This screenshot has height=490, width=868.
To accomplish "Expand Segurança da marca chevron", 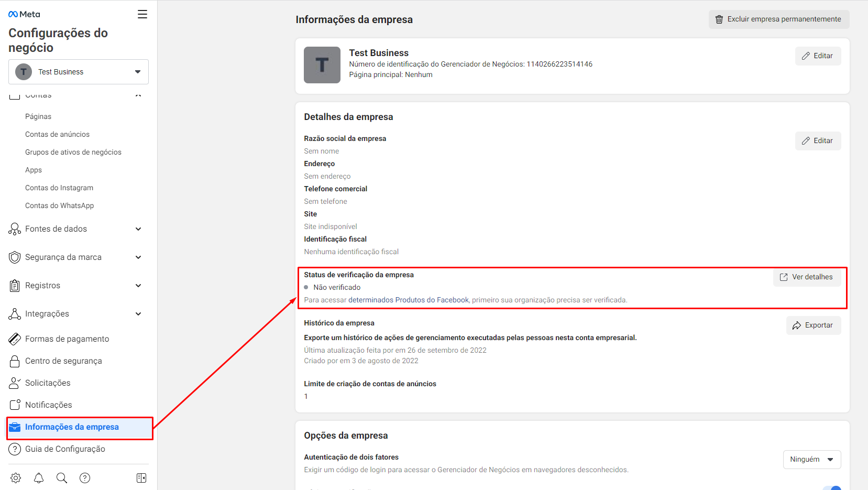I will [x=138, y=257].
